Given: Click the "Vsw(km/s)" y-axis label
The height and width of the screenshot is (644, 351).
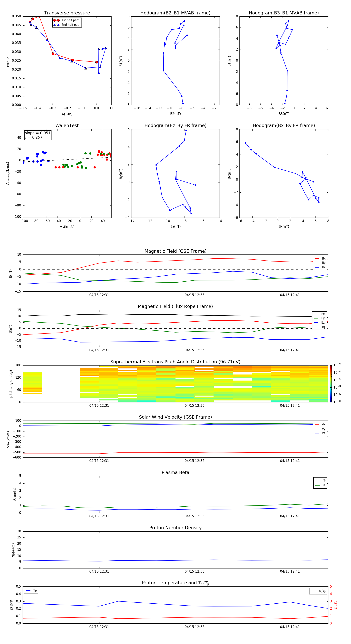Looking at the screenshot, I should point(8,439).
